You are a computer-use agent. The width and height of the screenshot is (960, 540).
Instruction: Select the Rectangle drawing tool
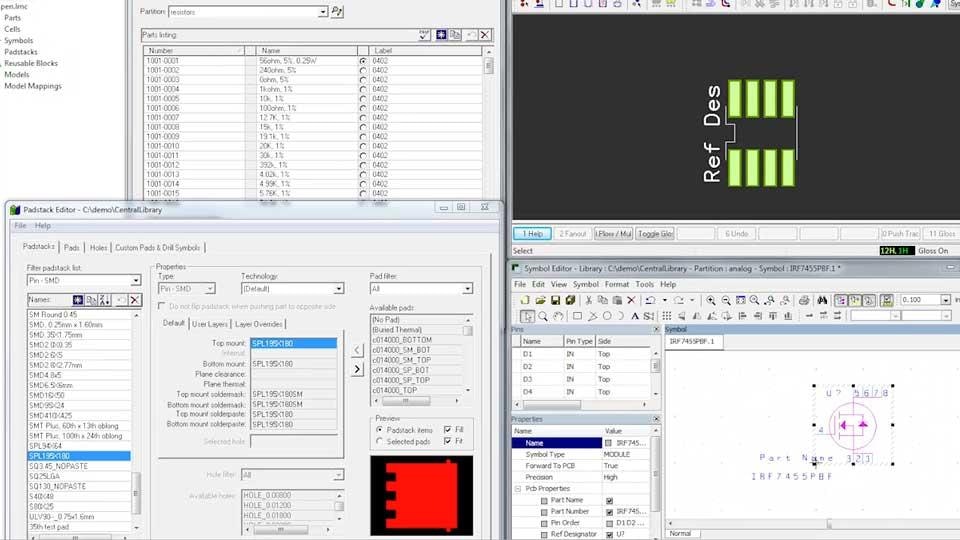click(577, 316)
